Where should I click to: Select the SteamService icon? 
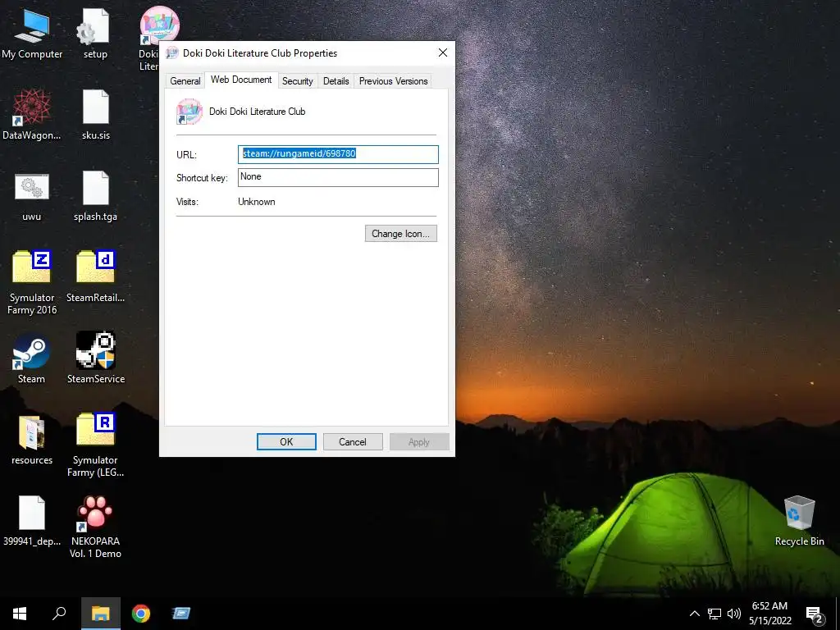(x=95, y=358)
